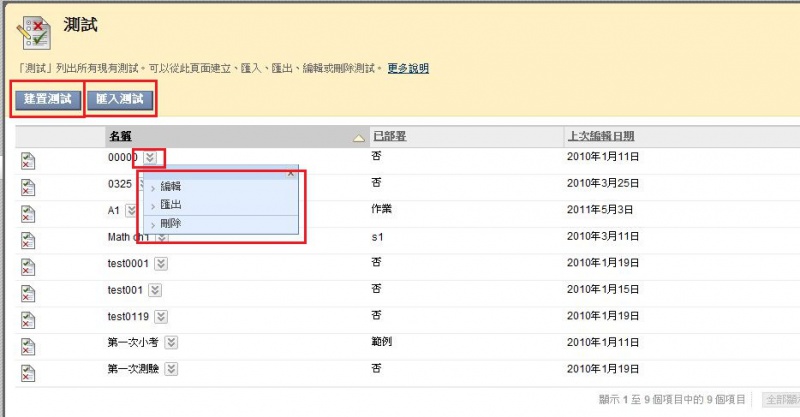The height and width of the screenshot is (417, 800).
Task: Click the test icon beside 第一次測驗 row
Action: (28, 371)
